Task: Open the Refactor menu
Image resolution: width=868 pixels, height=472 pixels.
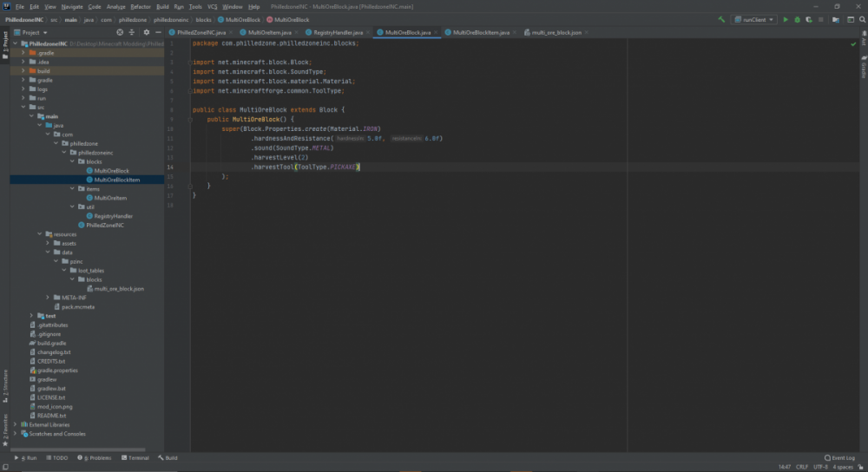Action: click(140, 7)
